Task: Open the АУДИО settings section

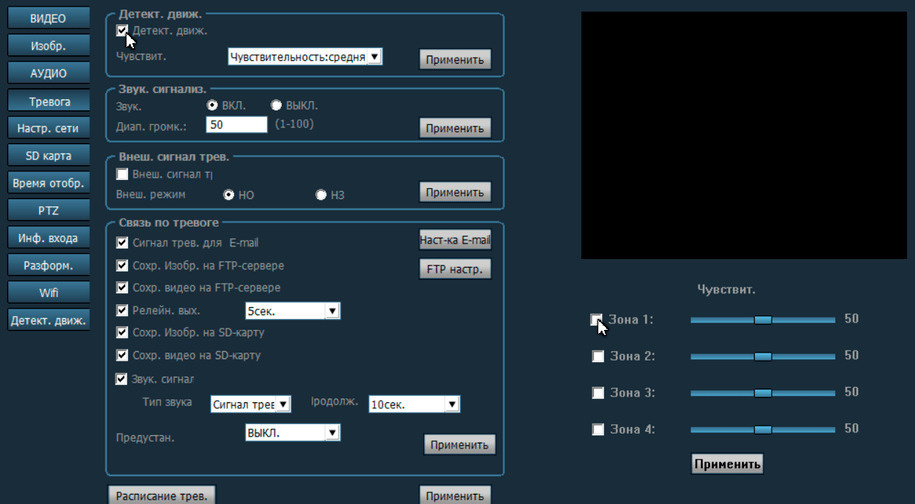Action: pos(48,73)
